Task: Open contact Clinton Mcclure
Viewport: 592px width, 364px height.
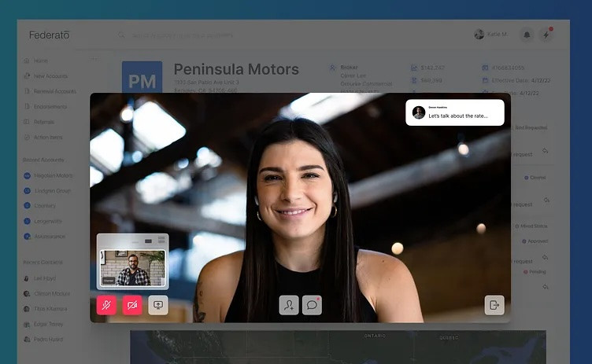Action: point(52,293)
